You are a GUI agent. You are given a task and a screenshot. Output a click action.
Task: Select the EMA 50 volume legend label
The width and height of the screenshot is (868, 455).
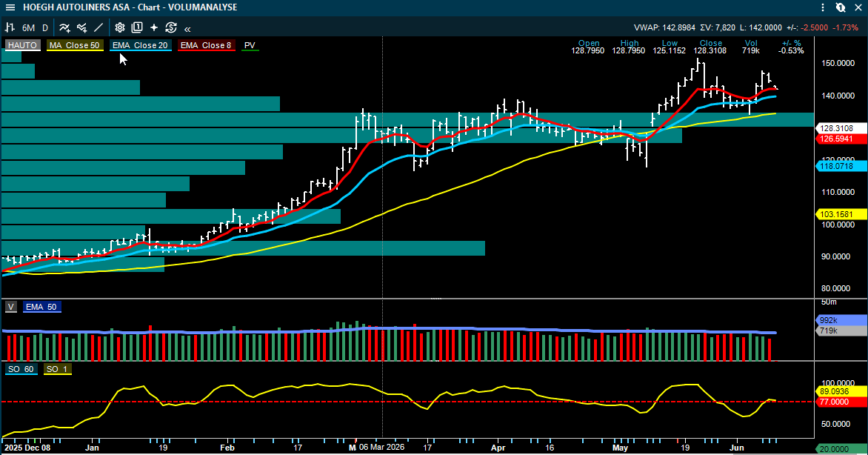41,307
